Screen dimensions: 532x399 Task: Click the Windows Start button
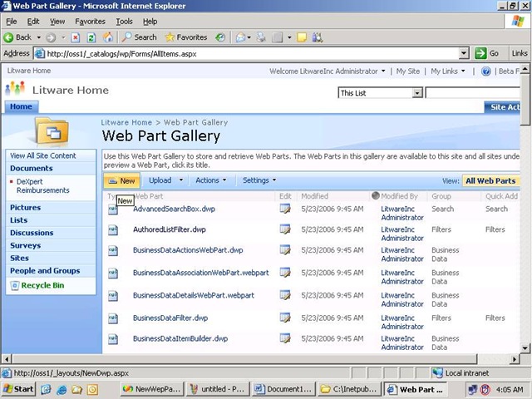(x=18, y=389)
